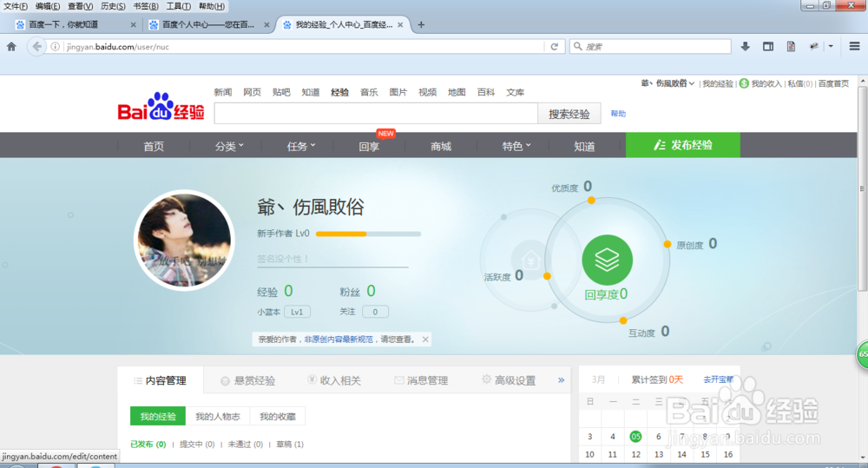Image resolution: width=868 pixels, height=468 pixels.
Task: Click the 非原创内容最新规范 link
Action: 339,339
